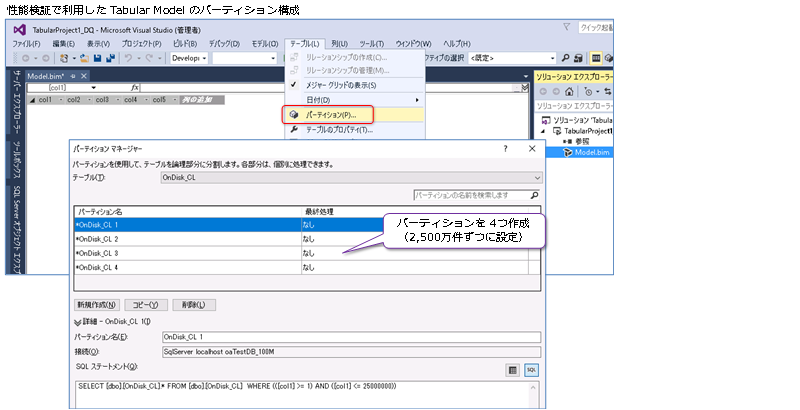Click the 削除(L) button
This screenshot has height=410, width=800.
[194, 305]
